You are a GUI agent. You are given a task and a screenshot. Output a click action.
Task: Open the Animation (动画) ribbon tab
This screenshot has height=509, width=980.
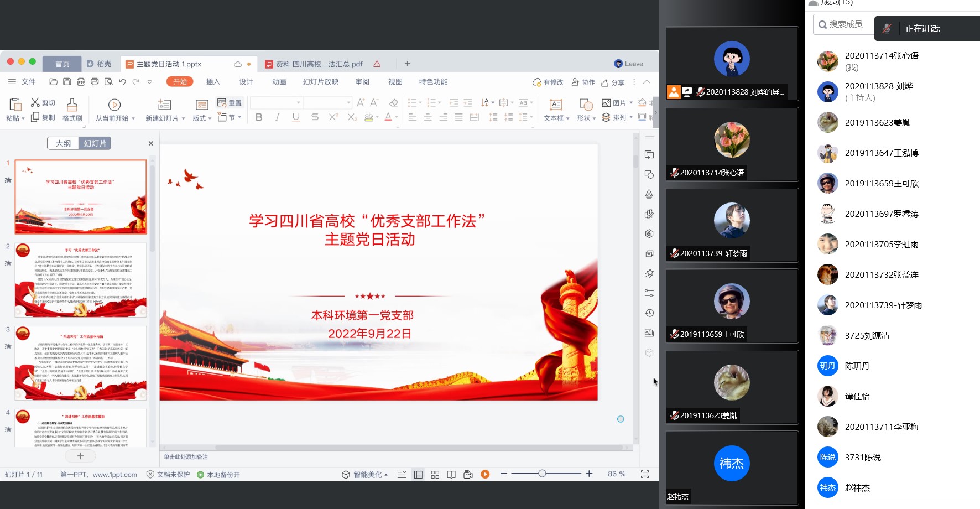(279, 82)
